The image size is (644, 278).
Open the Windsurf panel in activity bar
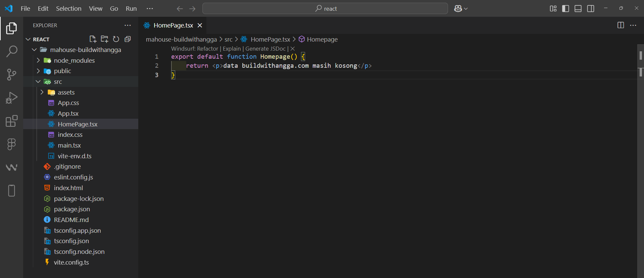(11, 167)
